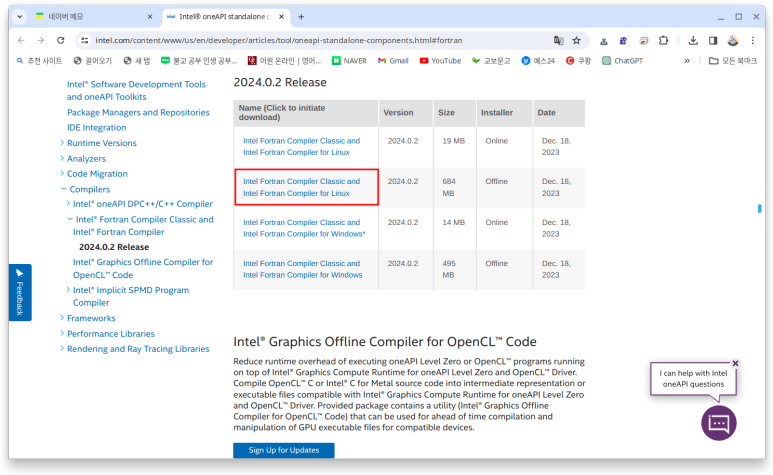773x475 pixels.
Task: Open the 끌어오기 bookmark
Action: pyautogui.click(x=93, y=61)
